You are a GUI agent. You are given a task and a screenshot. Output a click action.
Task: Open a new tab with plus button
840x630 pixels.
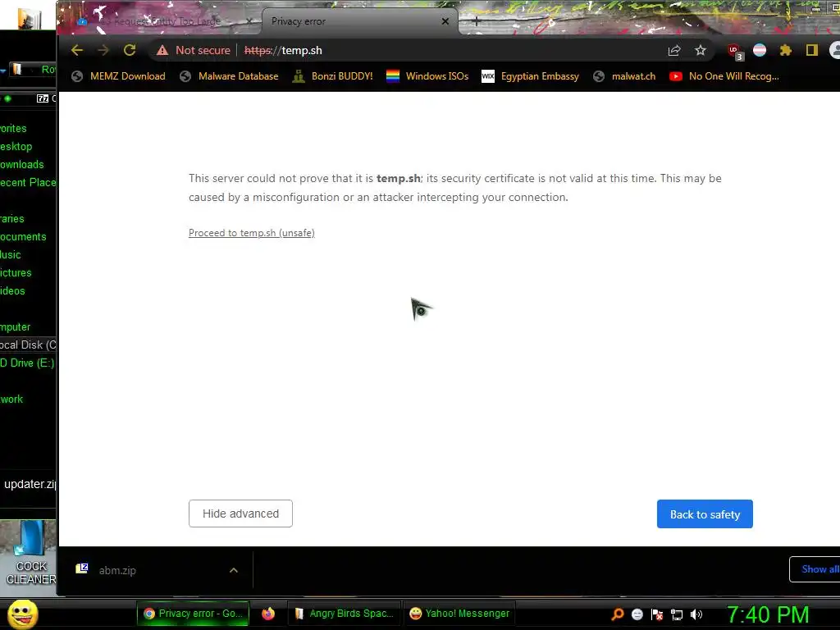pyautogui.click(x=476, y=22)
